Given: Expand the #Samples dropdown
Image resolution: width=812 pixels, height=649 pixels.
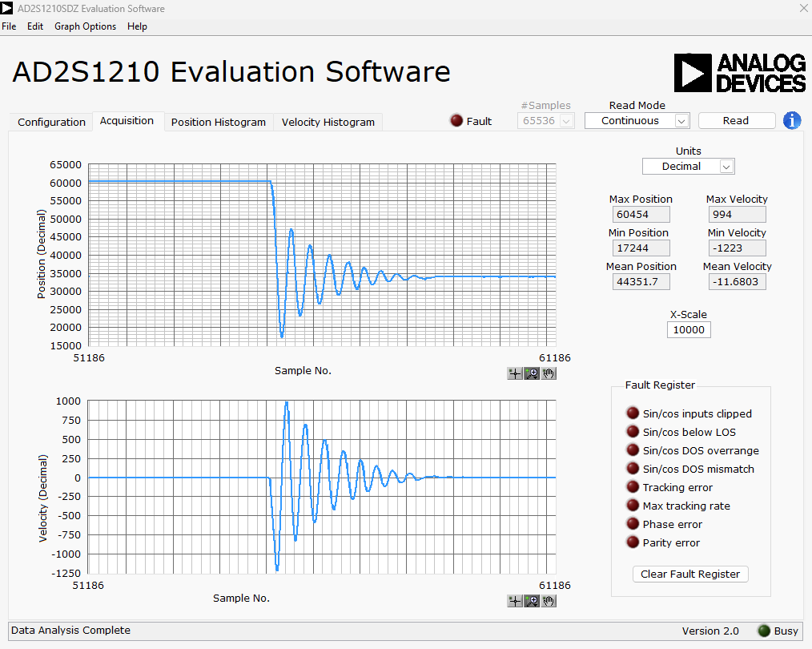Looking at the screenshot, I should [565, 120].
